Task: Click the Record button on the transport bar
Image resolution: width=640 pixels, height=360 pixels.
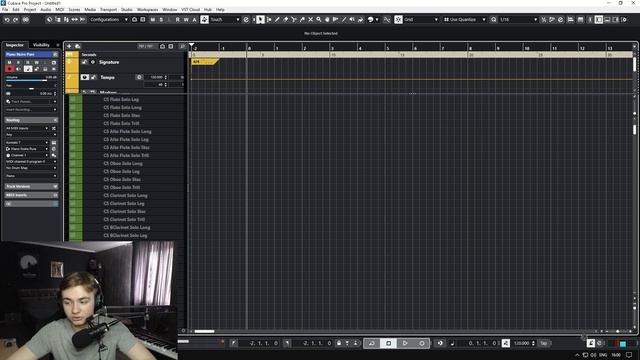Action: tap(422, 343)
